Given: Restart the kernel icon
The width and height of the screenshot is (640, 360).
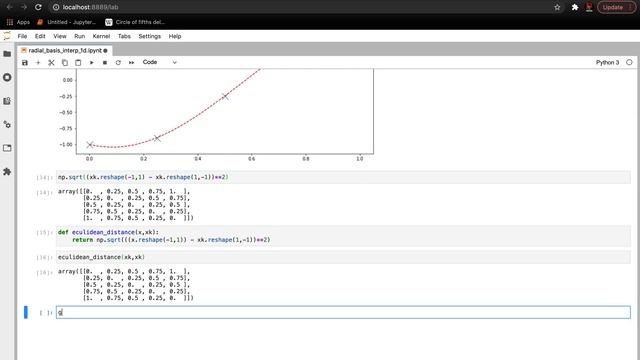Looking at the screenshot, I should tap(118, 62).
